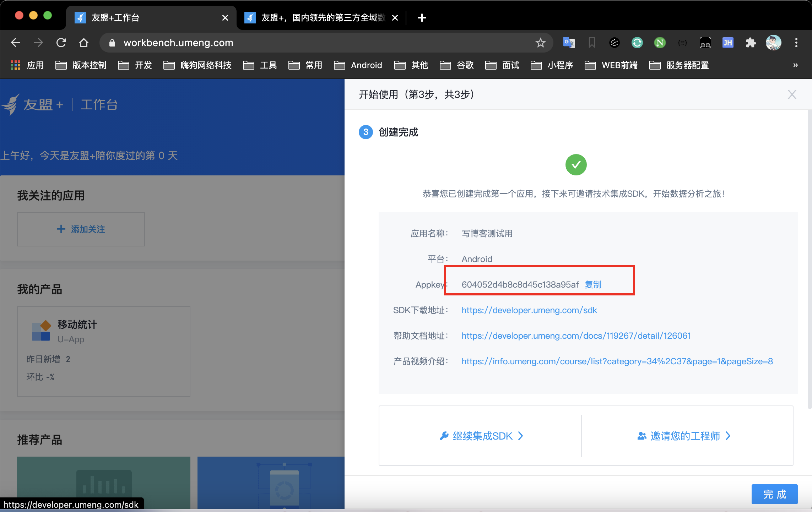Close the 开始使用 setup panel
Image resolution: width=812 pixels, height=512 pixels.
point(792,94)
